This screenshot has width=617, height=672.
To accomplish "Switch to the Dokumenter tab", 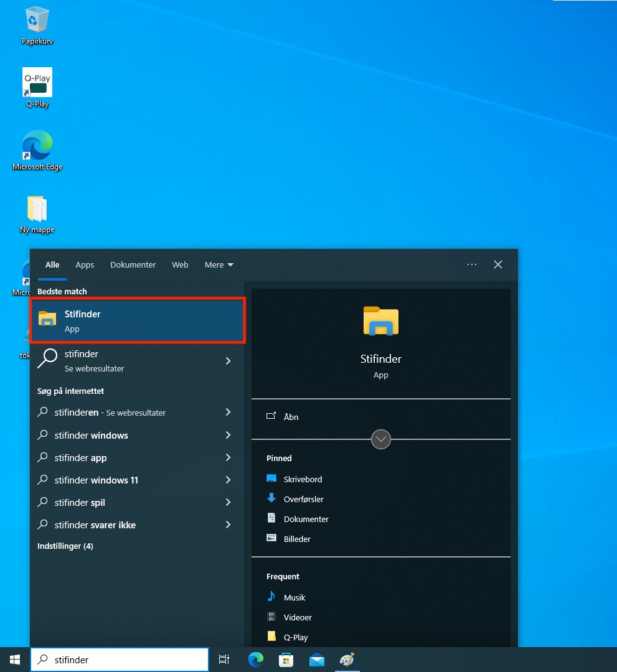I will 133,265.
